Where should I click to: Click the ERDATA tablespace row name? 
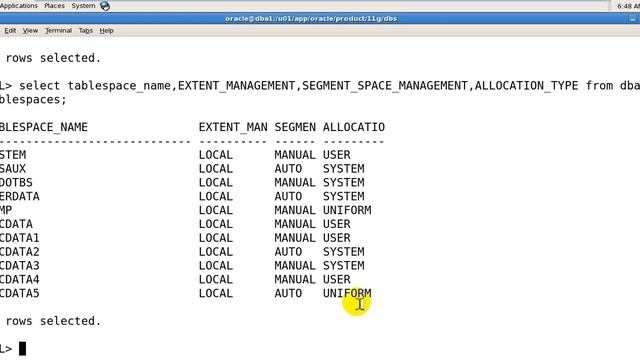click(x=20, y=196)
